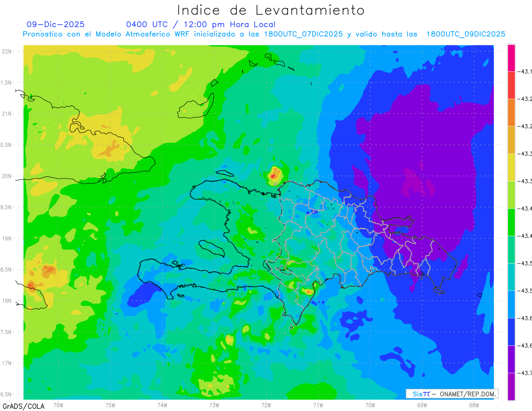Click '0400 UTC / 12:00 pm Hora Local'

tap(201, 24)
